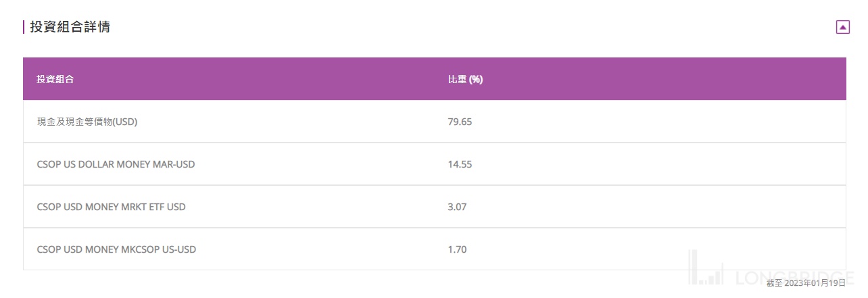Open CSOP US DOLLAR MONEY MAR-USD holding
The image size is (868, 298).
point(116,164)
